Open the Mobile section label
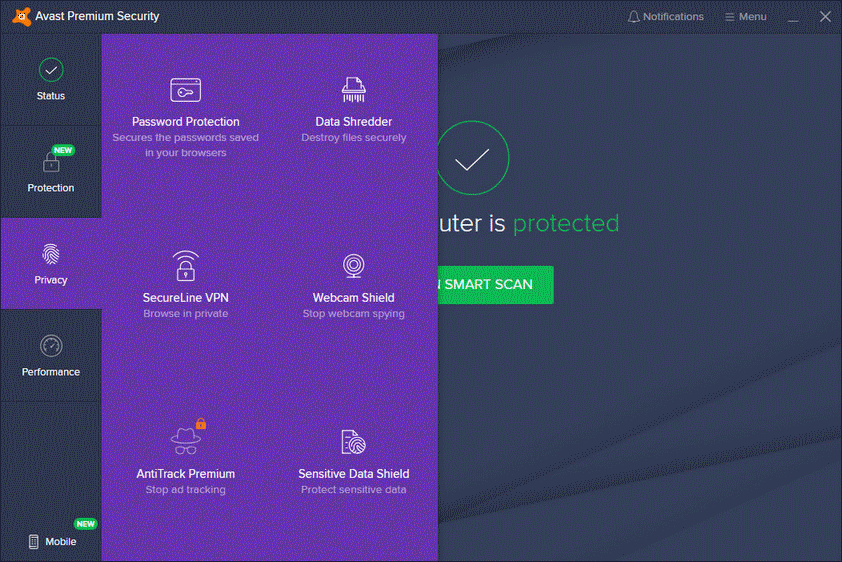The width and height of the screenshot is (842, 562). tap(61, 542)
